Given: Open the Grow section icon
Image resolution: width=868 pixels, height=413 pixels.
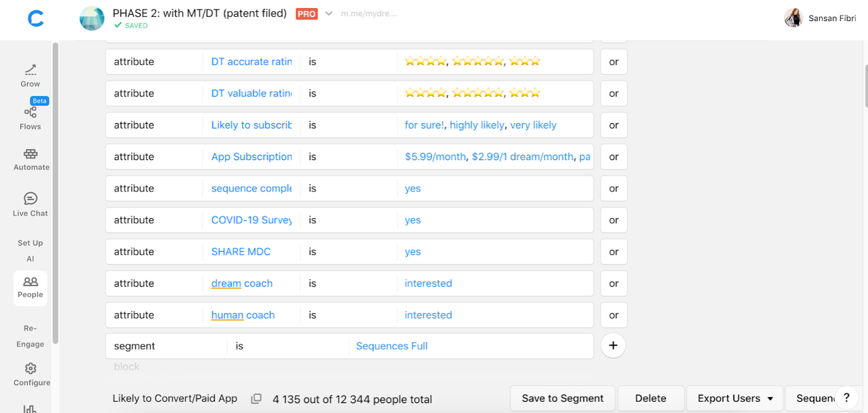Looking at the screenshot, I should [30, 70].
